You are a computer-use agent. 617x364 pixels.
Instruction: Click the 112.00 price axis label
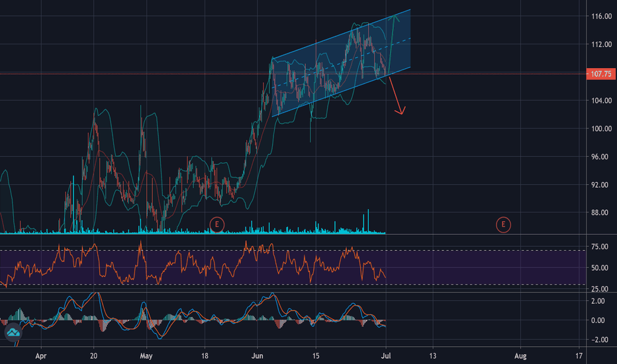point(601,44)
